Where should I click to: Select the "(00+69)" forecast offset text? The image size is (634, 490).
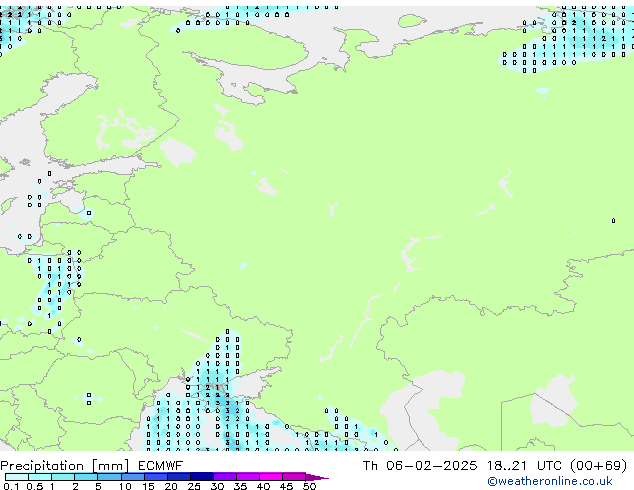pyautogui.click(x=598, y=466)
